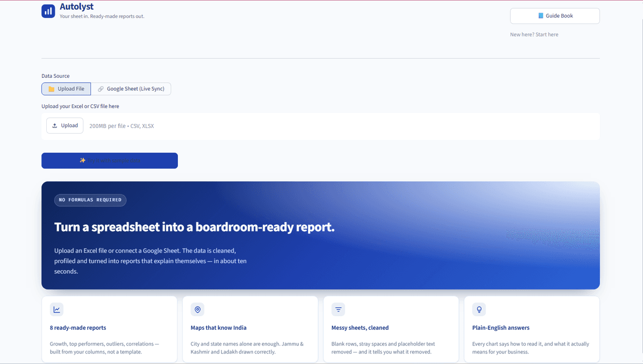Select the Google Sheet (Live Sync) option
The image size is (643, 364).
point(131,89)
